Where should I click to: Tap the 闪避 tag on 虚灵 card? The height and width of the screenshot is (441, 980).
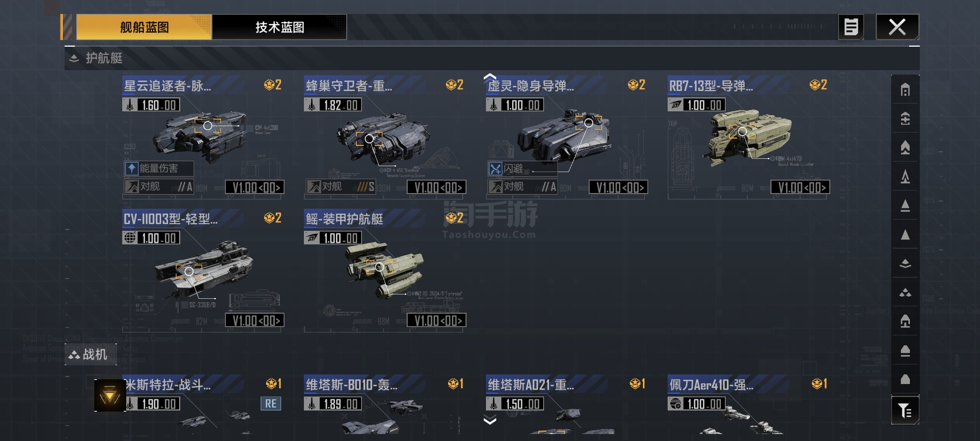(x=522, y=168)
